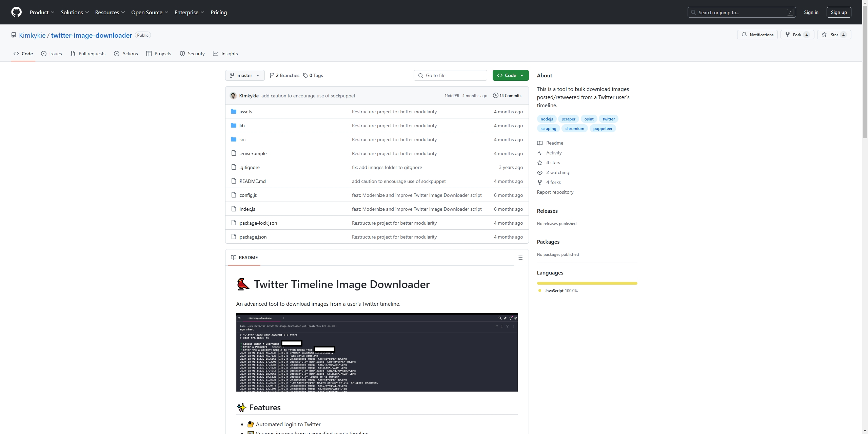Click the README book icon
Screen dimensions: 868x434
pyautogui.click(x=233, y=257)
